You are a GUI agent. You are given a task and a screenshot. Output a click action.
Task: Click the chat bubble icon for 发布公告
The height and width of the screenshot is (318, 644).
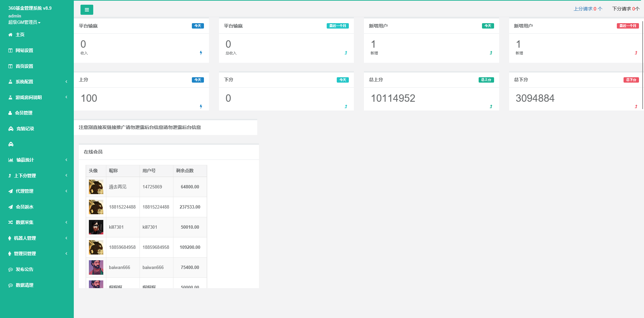pyautogui.click(x=11, y=270)
